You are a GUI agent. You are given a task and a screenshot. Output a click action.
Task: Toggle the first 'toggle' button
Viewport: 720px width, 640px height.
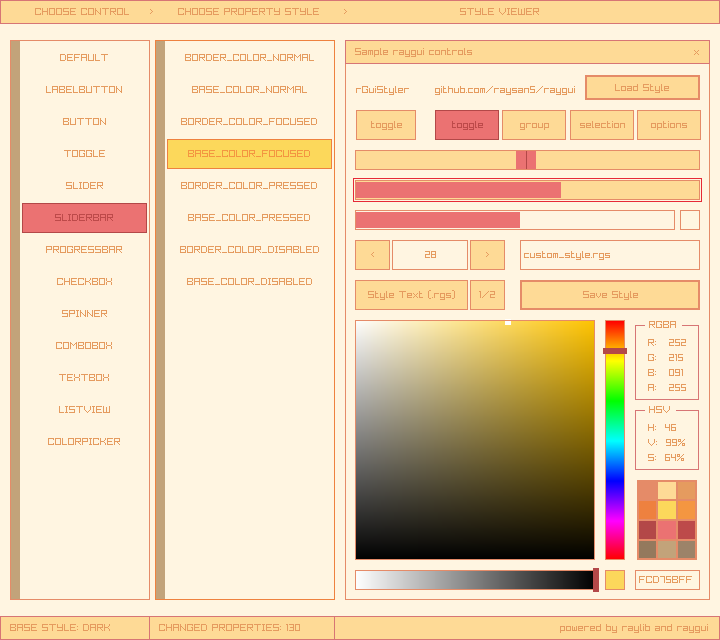point(386,125)
